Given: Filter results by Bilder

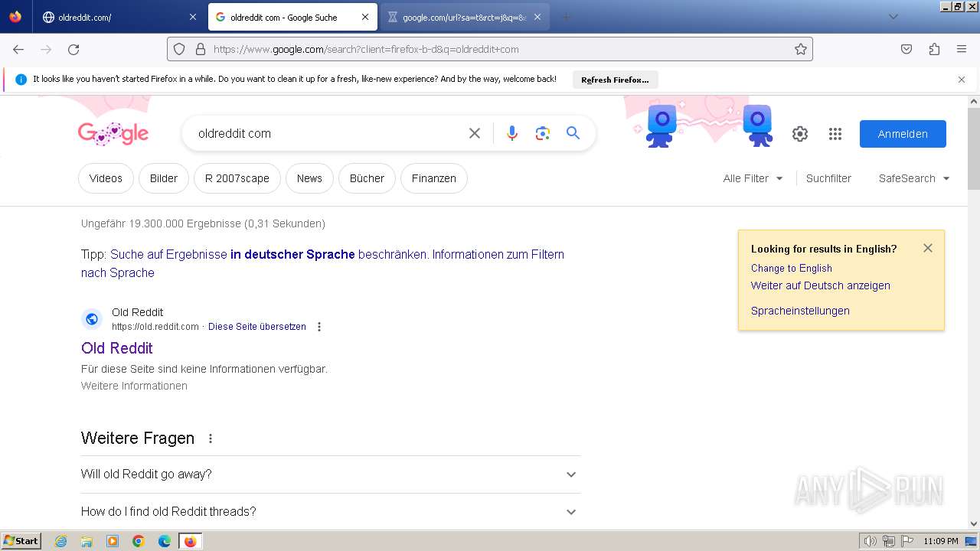Looking at the screenshot, I should pyautogui.click(x=164, y=178).
